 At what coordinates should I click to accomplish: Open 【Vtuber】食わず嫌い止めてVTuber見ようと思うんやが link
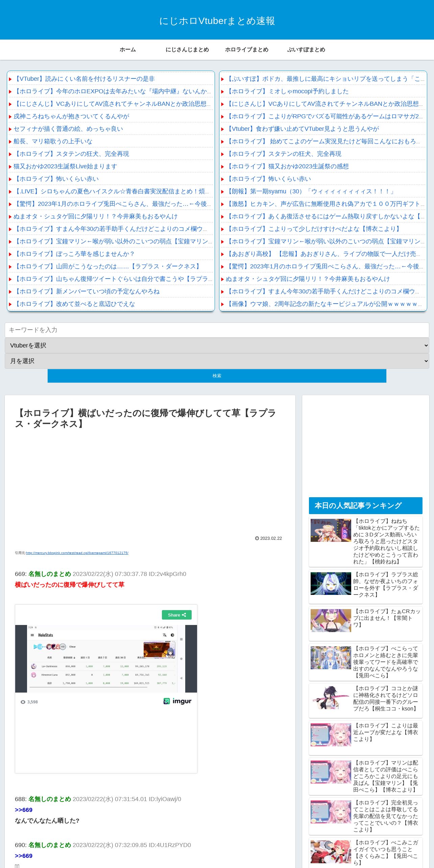pyautogui.click(x=303, y=129)
